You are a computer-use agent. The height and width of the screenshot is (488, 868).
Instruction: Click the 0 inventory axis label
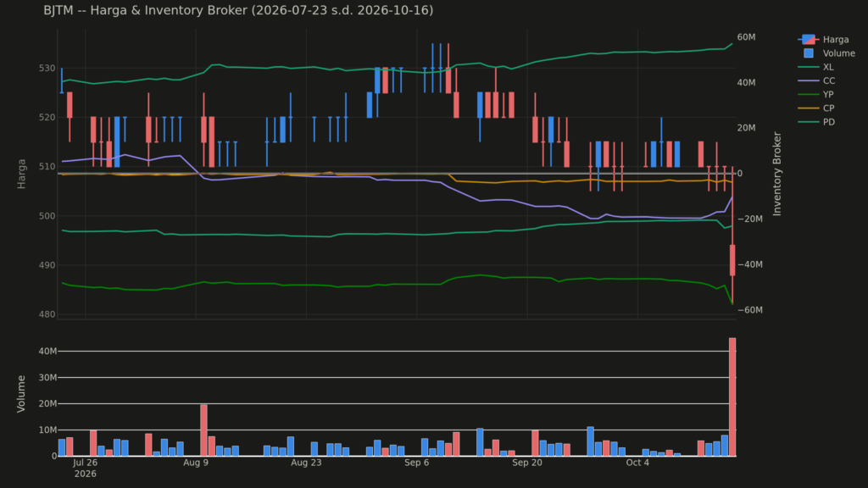coord(740,173)
